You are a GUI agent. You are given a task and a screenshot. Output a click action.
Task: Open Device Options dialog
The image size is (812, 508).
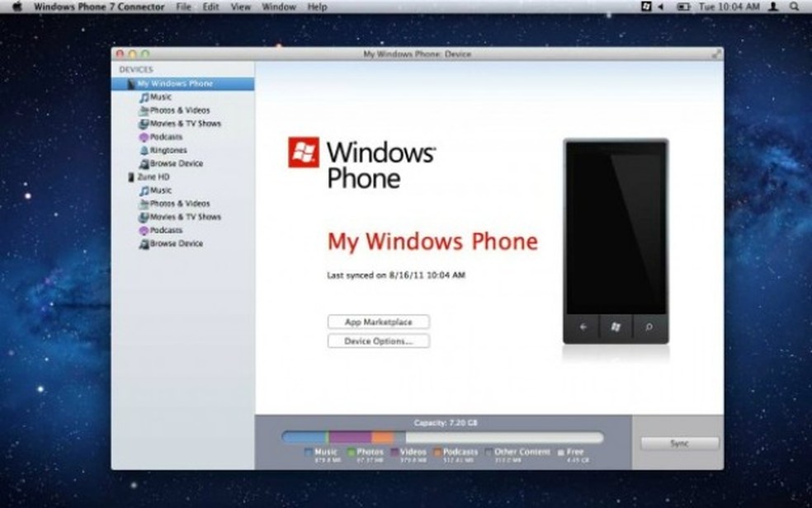click(378, 341)
